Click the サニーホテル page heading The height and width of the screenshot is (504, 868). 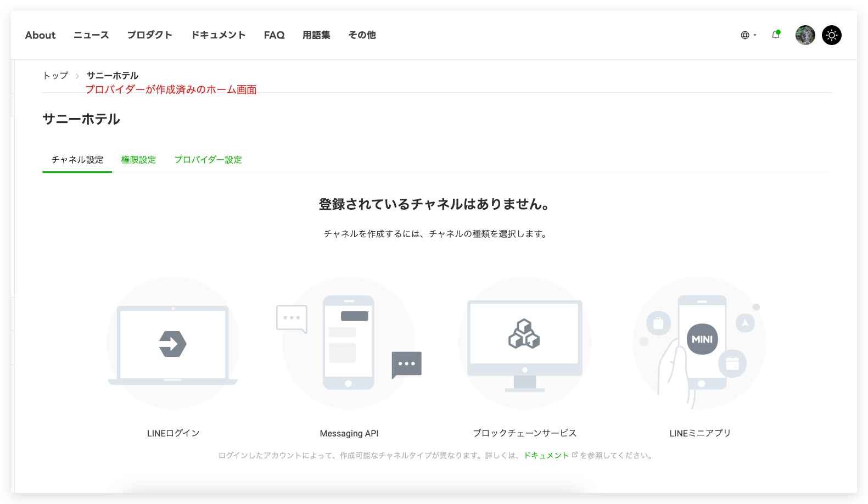point(81,119)
